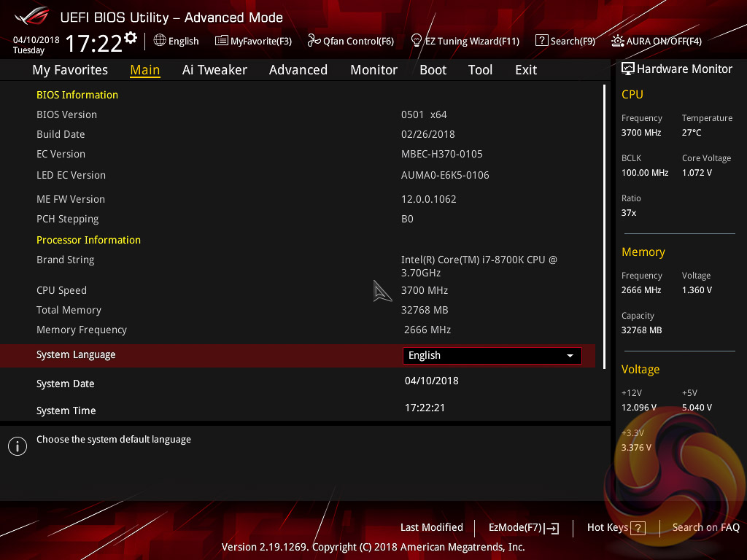Viewport: 747px width, 560px height.
Task: Click MyFavorite(F3) label
Action: click(x=261, y=42)
